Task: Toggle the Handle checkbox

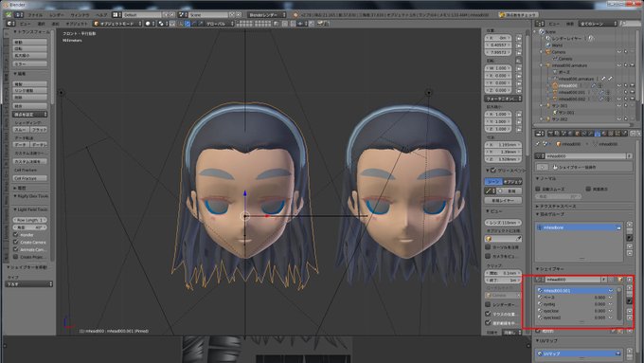Action: [15, 235]
